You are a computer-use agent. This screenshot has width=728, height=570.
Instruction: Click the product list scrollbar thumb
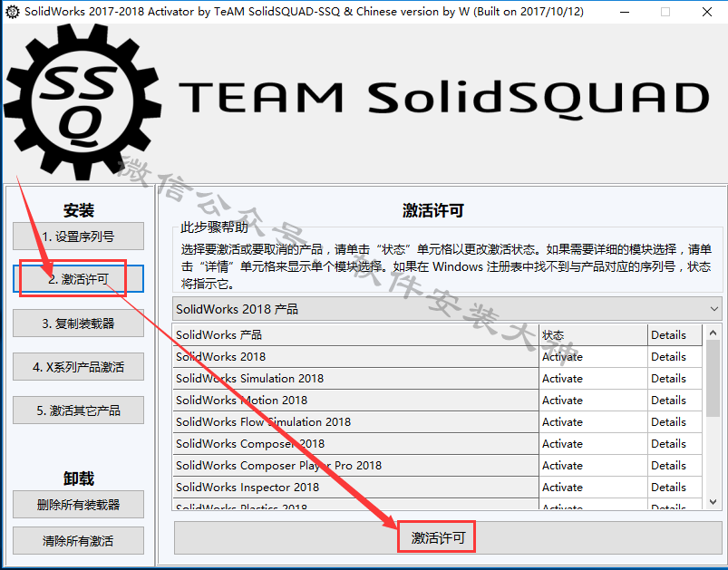[x=713, y=378]
